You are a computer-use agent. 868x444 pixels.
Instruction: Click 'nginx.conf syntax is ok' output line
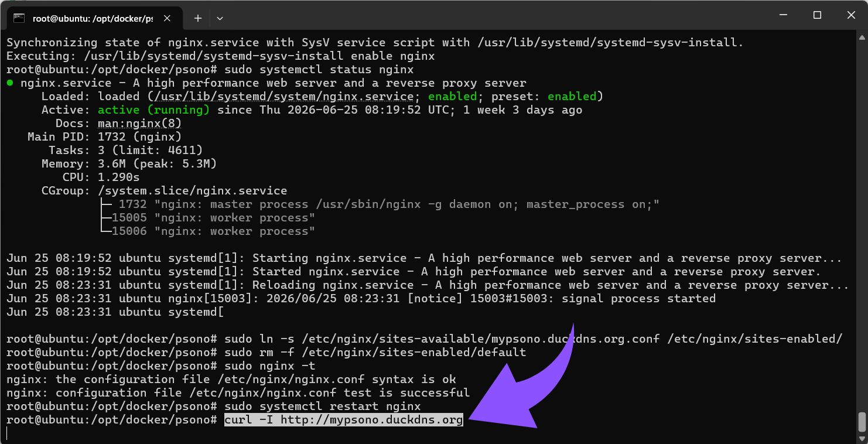(x=231, y=380)
